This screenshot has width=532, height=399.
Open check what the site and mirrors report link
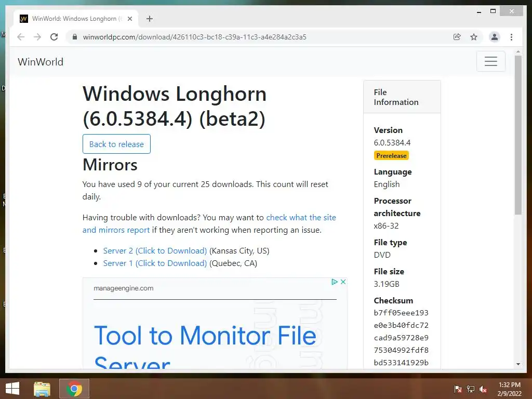(209, 223)
